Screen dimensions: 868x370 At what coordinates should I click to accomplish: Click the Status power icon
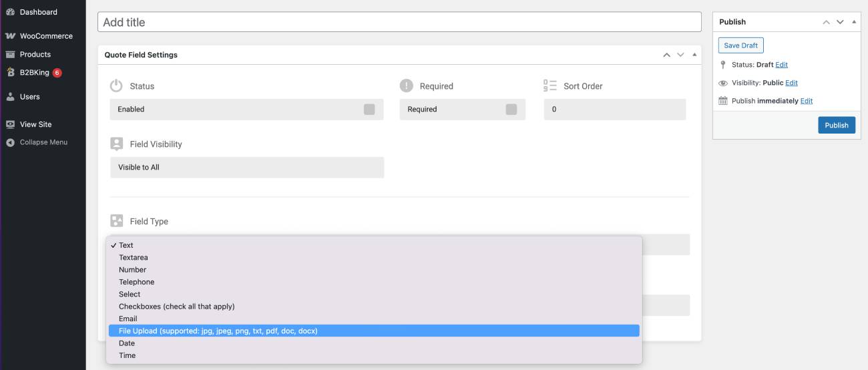click(x=116, y=85)
